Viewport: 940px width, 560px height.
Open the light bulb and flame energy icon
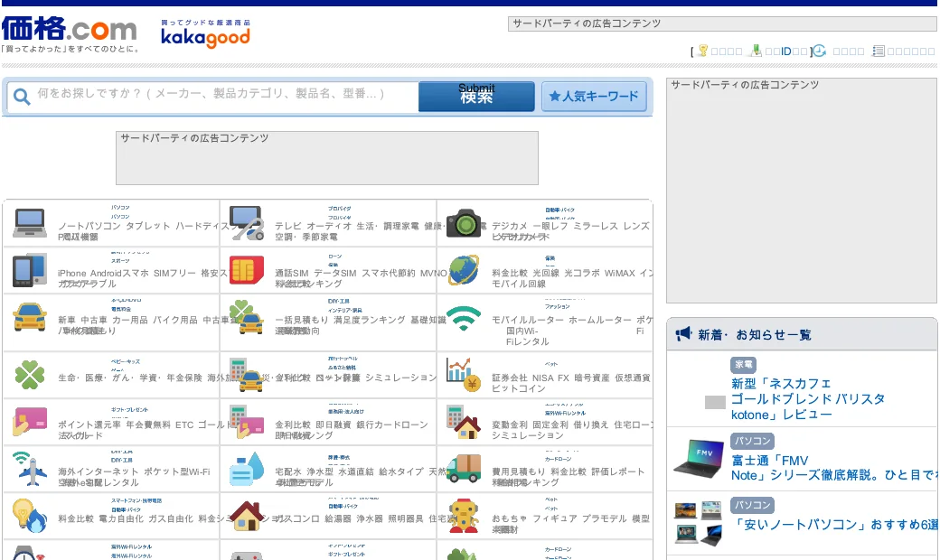click(x=29, y=515)
